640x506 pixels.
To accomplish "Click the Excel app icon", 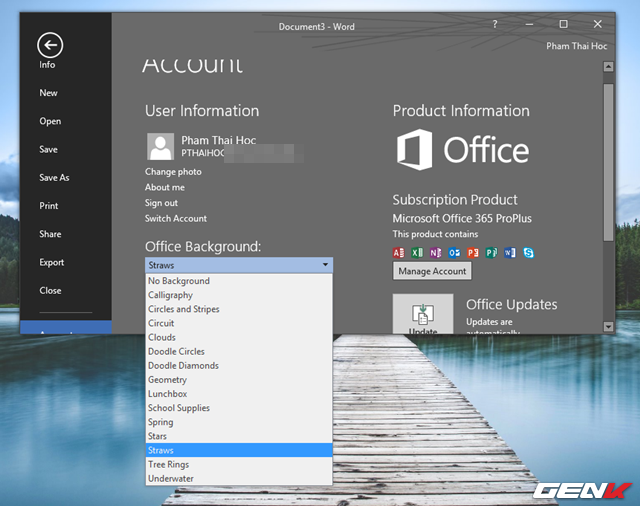I will pyautogui.click(x=417, y=253).
